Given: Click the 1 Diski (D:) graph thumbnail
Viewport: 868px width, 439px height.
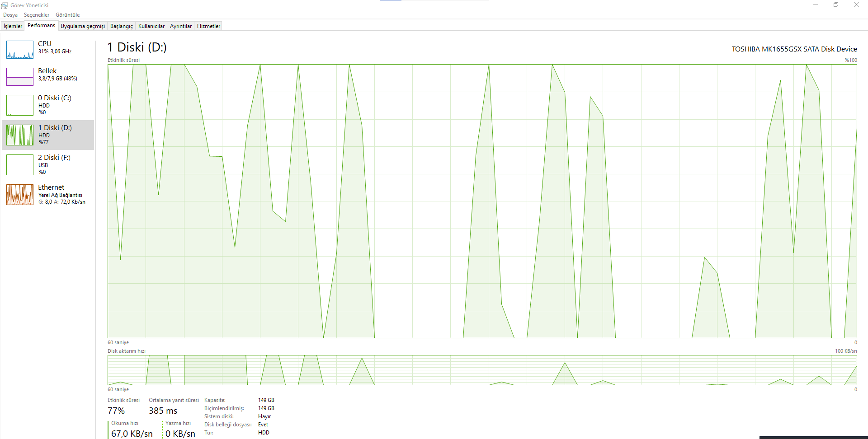Looking at the screenshot, I should (x=20, y=135).
